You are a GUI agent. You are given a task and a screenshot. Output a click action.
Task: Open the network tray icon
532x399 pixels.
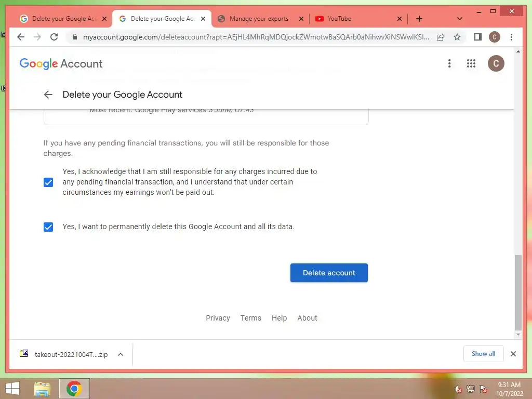[x=471, y=389]
